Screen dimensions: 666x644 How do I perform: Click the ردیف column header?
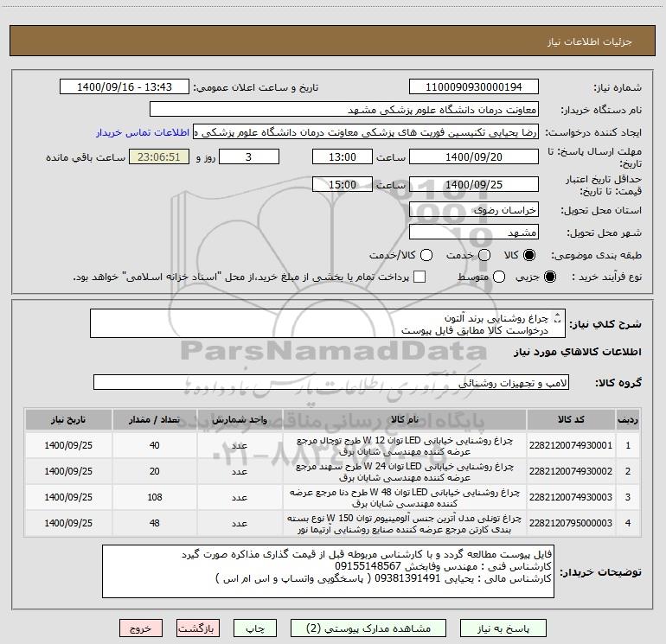[x=628, y=419]
